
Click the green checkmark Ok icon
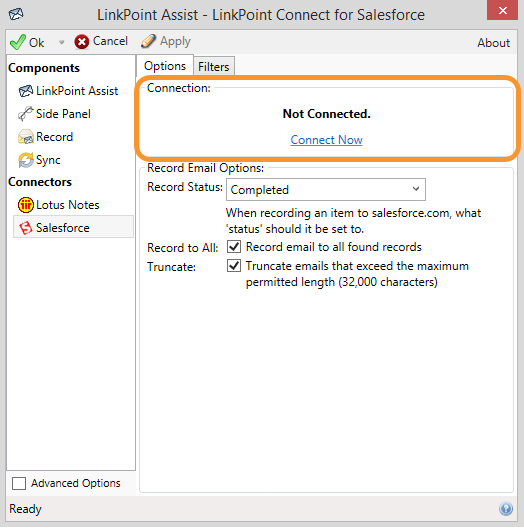click(x=18, y=42)
